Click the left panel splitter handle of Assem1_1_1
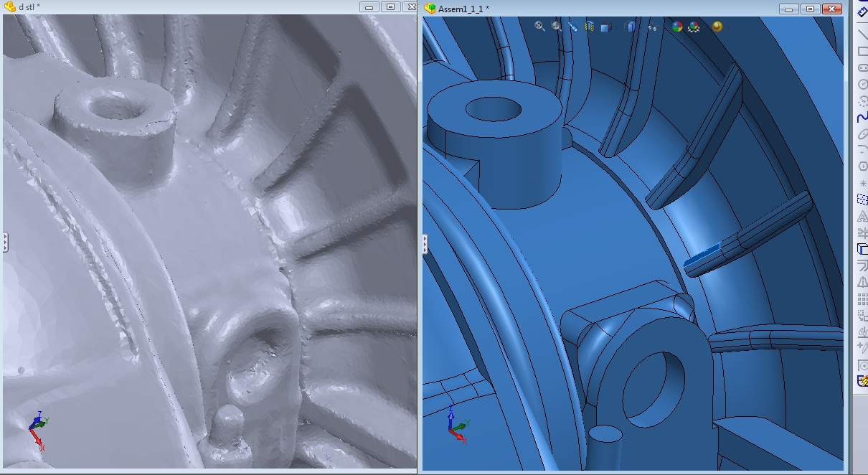868x475 pixels. pos(425,244)
